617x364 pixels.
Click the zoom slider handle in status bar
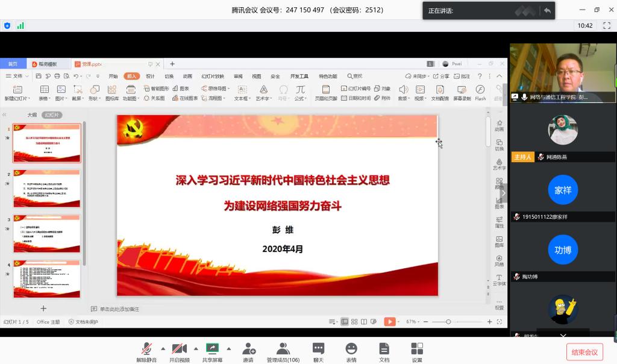click(x=448, y=321)
